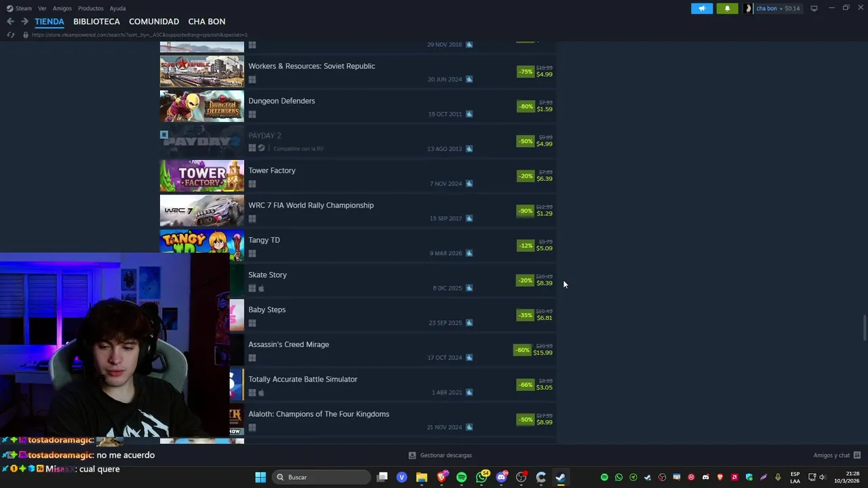This screenshot has width=868, height=488.
Task: Go back with the Steam back arrow
Action: pos(10,22)
